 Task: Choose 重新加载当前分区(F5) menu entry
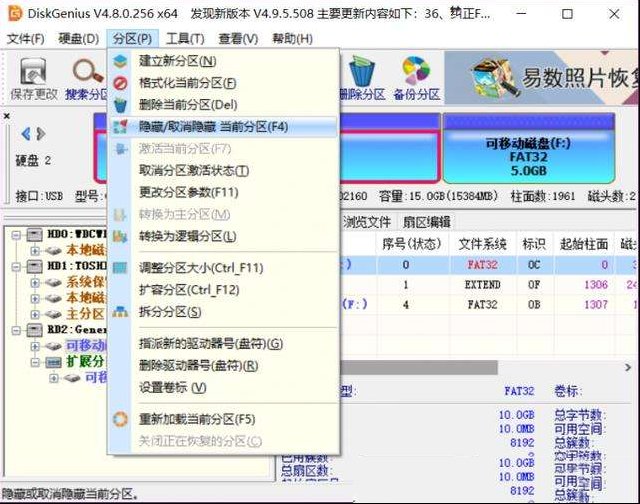tap(223, 420)
